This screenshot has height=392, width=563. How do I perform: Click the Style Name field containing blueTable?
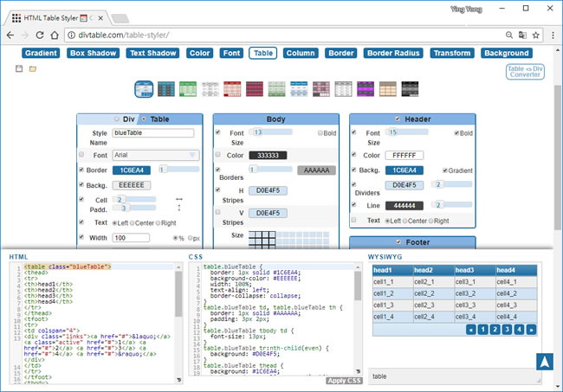point(152,133)
